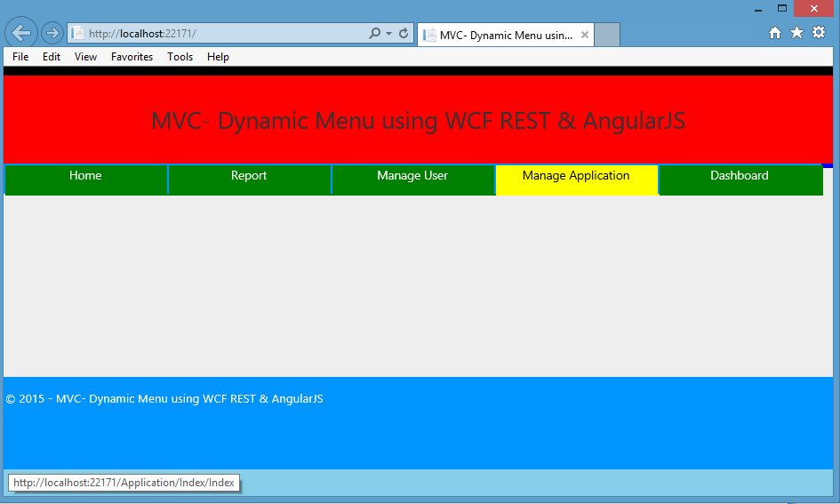Go forward using the browser Forward arrow

52,33
